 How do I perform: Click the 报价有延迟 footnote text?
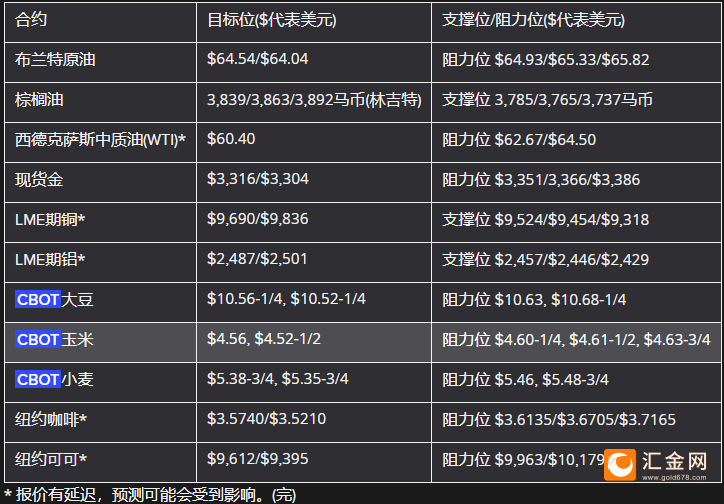(149, 495)
